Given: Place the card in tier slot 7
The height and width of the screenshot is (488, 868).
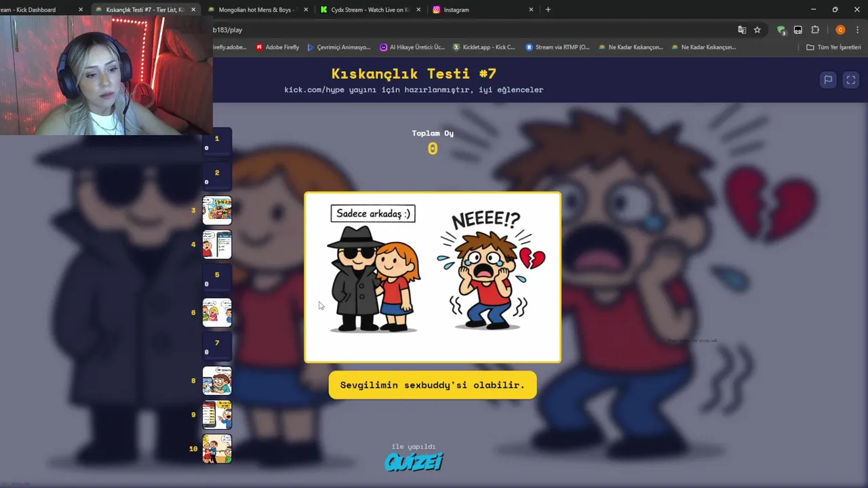Looking at the screenshot, I should (x=217, y=347).
